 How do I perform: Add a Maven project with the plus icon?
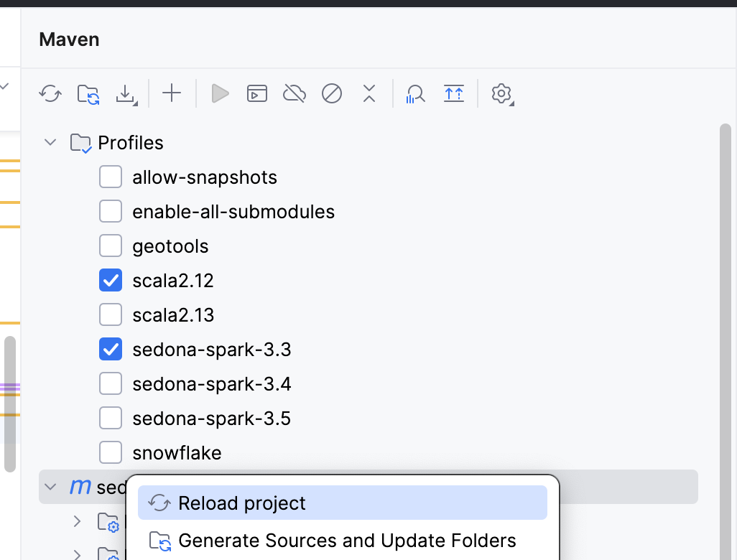tap(171, 93)
